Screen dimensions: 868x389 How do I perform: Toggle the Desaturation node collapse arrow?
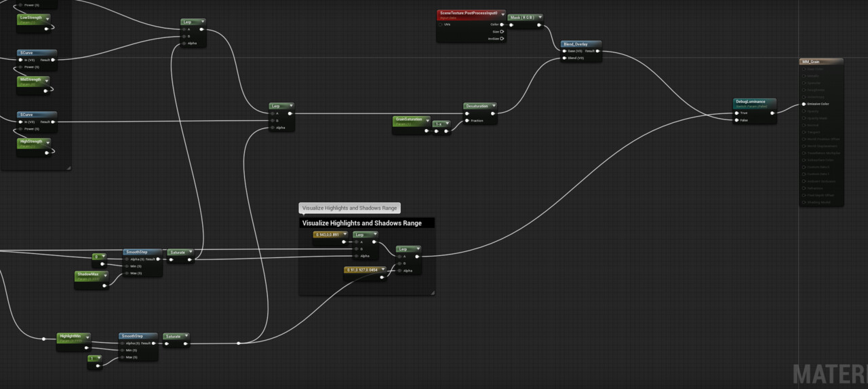click(x=493, y=106)
